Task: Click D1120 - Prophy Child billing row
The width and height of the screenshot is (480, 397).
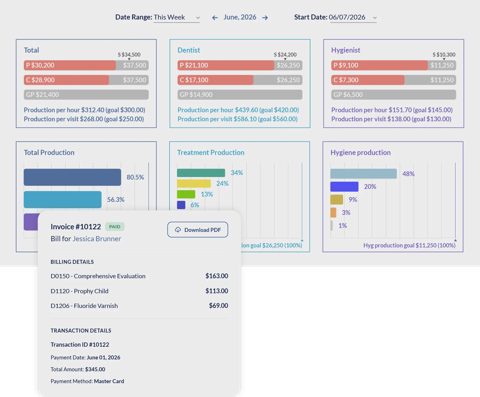Action: coord(139,291)
